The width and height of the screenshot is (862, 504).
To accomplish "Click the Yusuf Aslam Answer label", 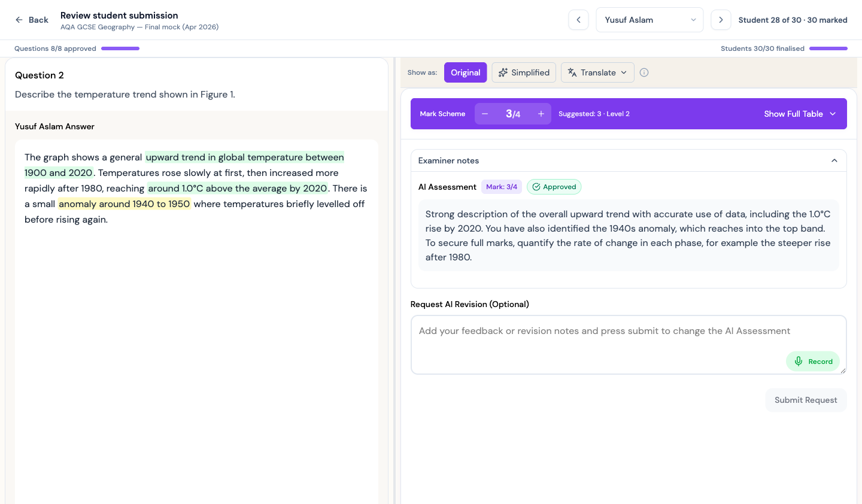I will pos(54,126).
